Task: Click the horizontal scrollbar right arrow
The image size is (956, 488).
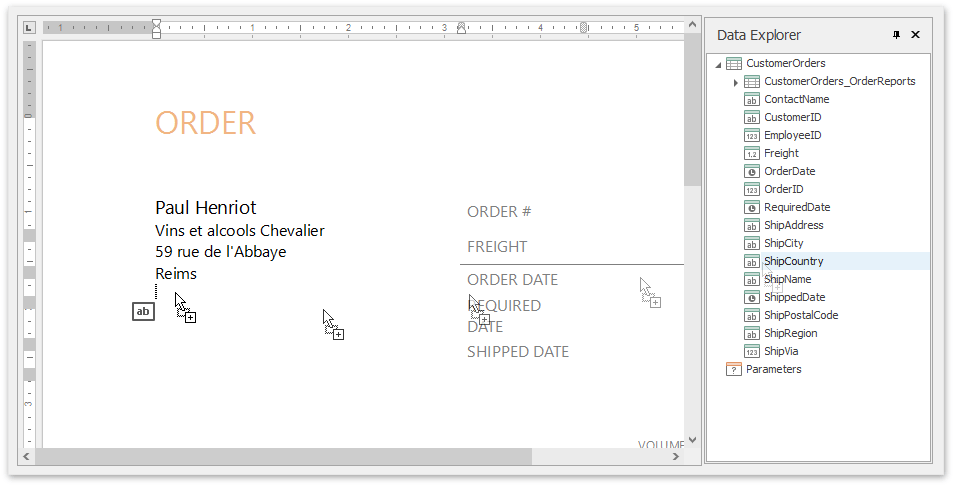Action: [676, 456]
